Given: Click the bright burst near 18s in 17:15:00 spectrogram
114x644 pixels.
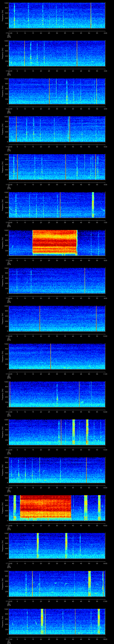Looking at the screenshot, I should [38, 546].
